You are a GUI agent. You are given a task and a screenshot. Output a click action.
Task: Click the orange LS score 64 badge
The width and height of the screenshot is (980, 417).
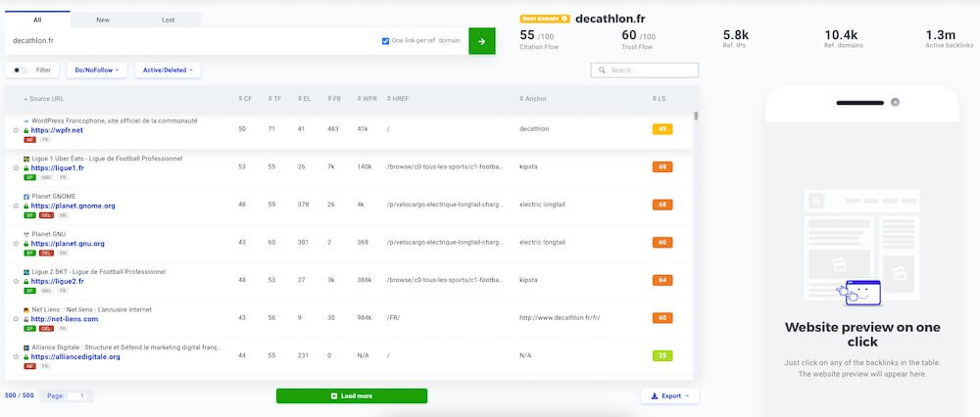tap(662, 280)
